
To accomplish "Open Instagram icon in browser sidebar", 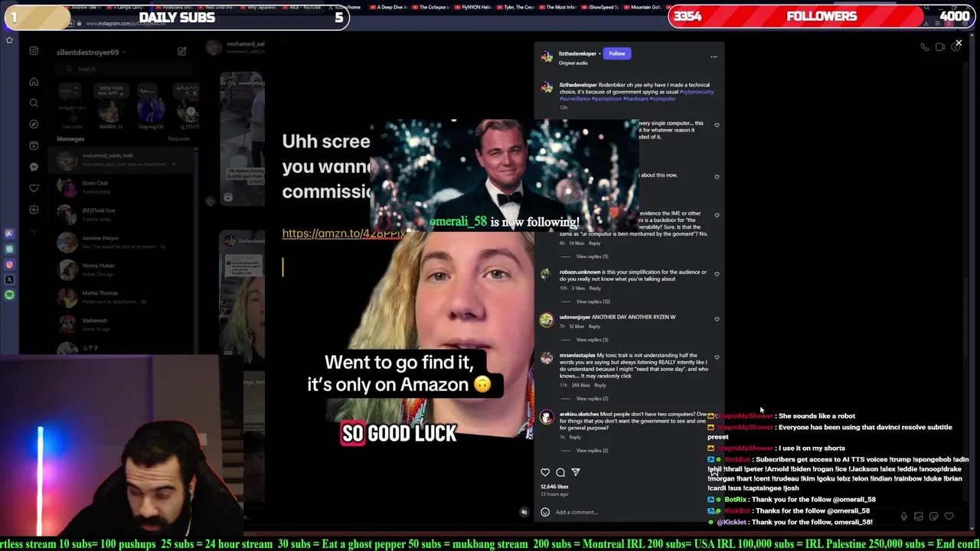I will [x=9, y=264].
